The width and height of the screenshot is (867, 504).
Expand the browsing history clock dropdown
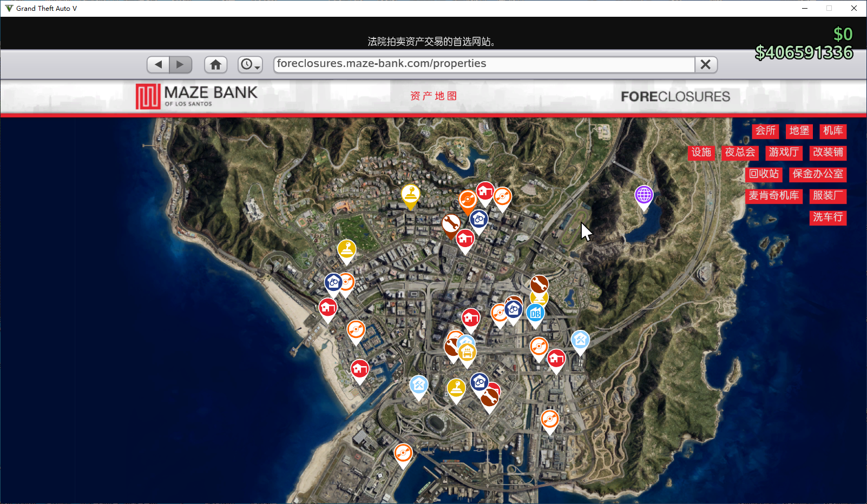point(250,64)
